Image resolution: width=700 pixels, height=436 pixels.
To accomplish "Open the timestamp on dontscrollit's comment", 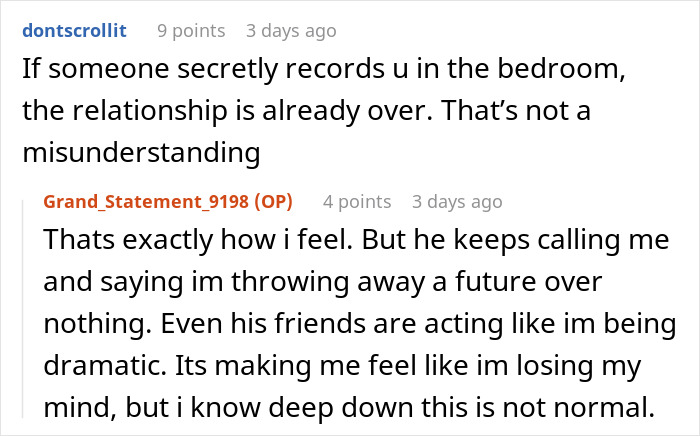I will [x=291, y=31].
